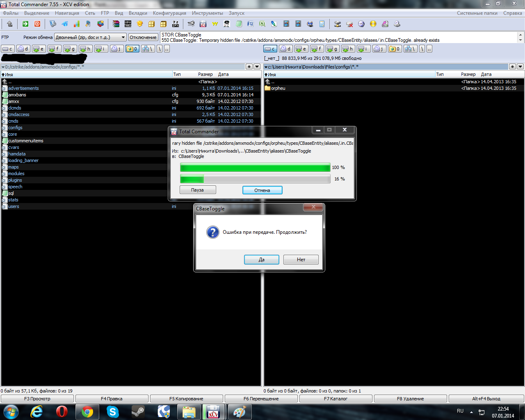Click the Отключение disconnect button
The width and height of the screenshot is (525, 420).
[143, 37]
